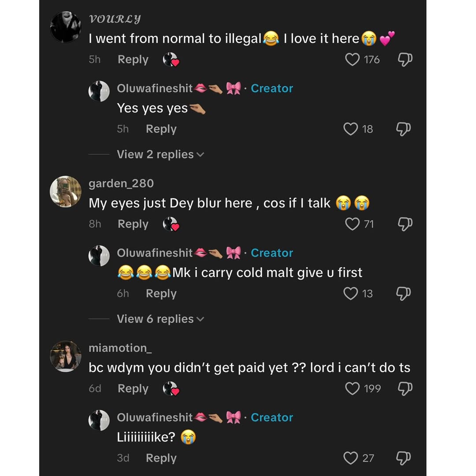
Task: Click creator-liked badge on garden_280's comment
Action: tap(171, 224)
